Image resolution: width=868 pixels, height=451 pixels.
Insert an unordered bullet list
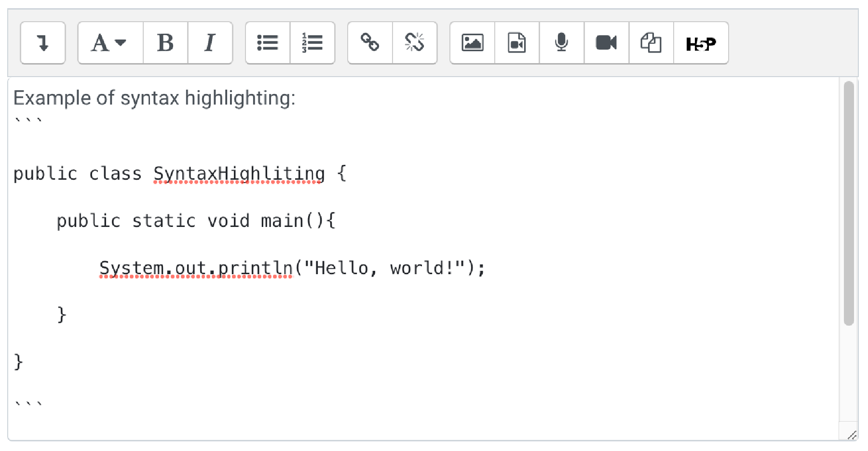tap(268, 43)
